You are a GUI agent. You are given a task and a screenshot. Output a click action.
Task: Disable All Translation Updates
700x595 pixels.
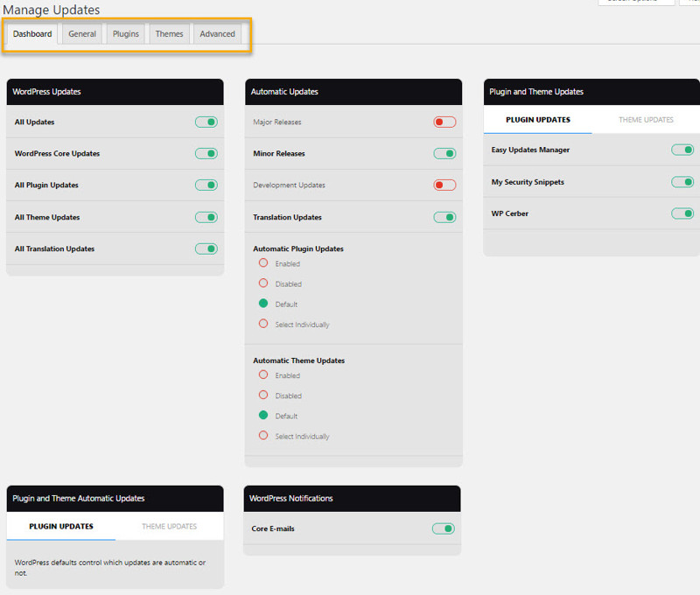[x=206, y=248]
